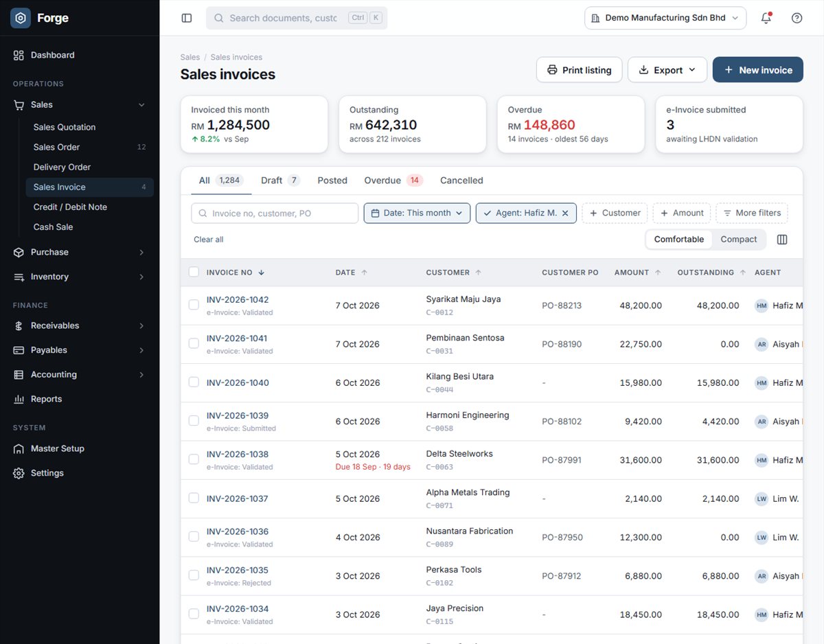This screenshot has width=824, height=644.
Task: Tick the select-all header checkbox
Action: click(194, 272)
